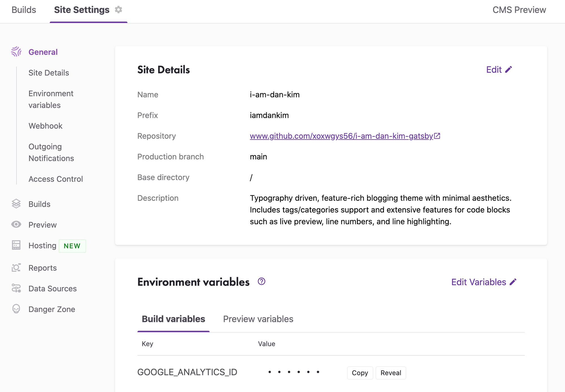
Task: Click the General section logo icon
Action: pyautogui.click(x=16, y=52)
